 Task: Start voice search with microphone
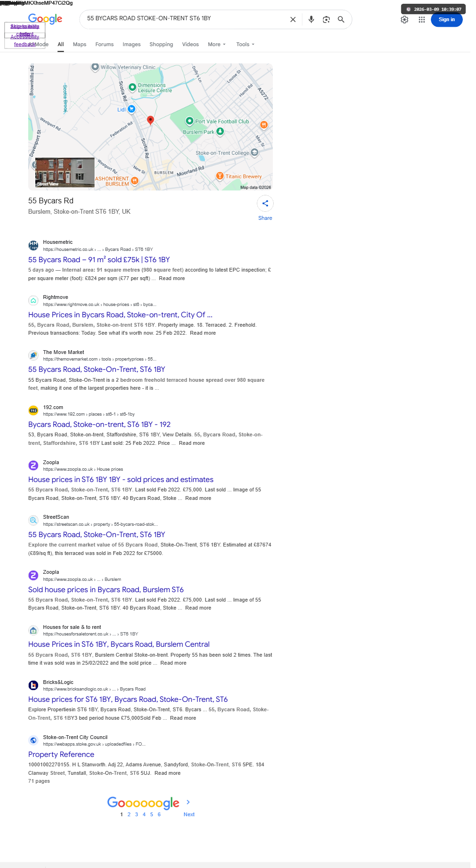pyautogui.click(x=311, y=19)
